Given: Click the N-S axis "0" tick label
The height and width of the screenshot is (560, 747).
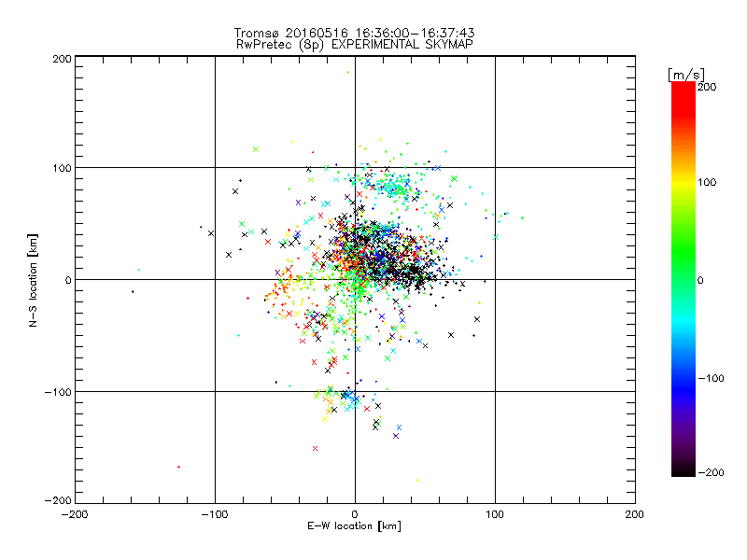Looking at the screenshot, I should tap(68, 280).
